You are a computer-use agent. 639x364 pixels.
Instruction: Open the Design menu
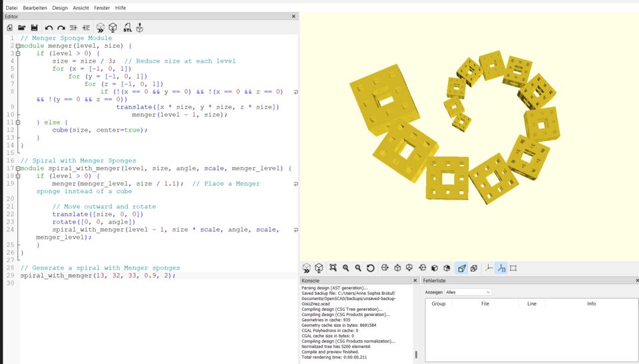(60, 8)
